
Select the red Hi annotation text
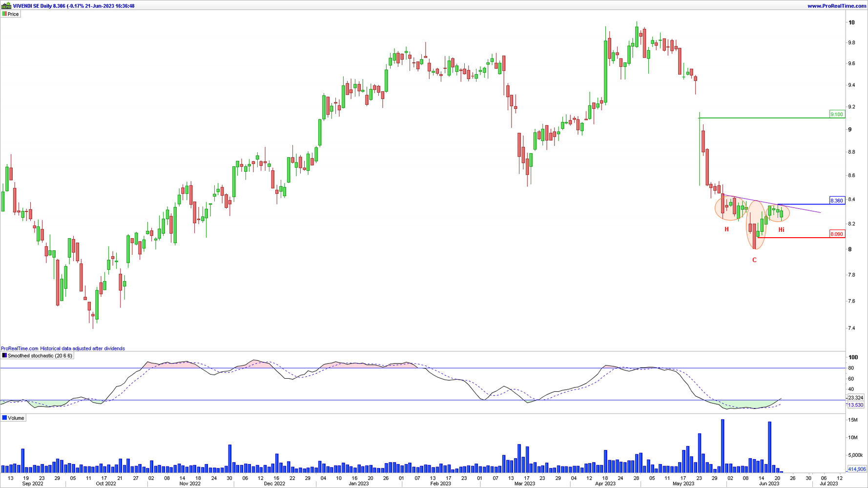point(781,229)
